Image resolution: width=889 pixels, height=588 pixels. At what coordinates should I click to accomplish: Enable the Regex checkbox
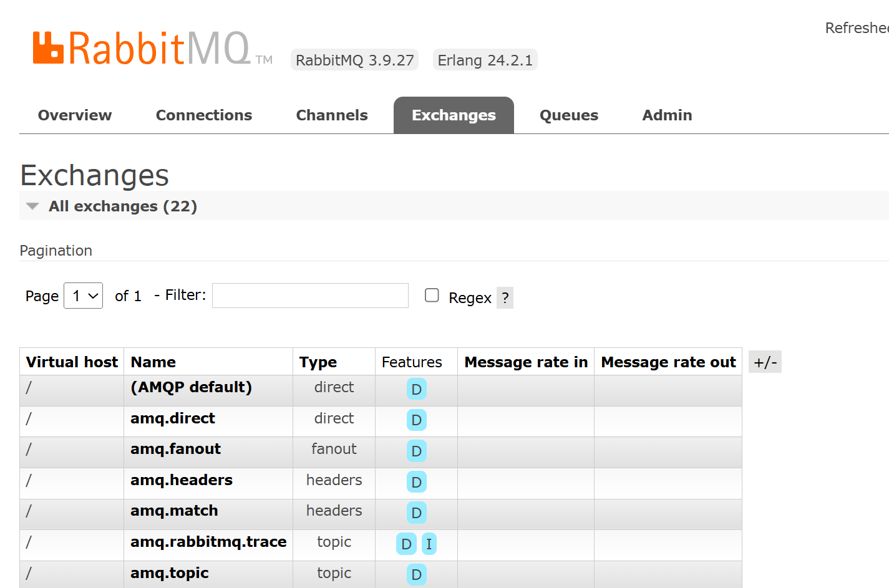pyautogui.click(x=432, y=295)
